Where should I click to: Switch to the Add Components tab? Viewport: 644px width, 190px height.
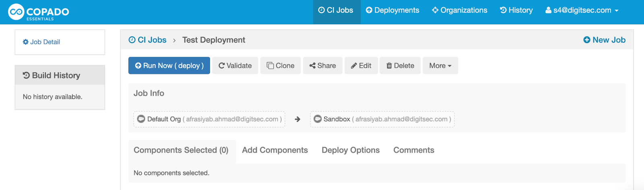tap(275, 150)
